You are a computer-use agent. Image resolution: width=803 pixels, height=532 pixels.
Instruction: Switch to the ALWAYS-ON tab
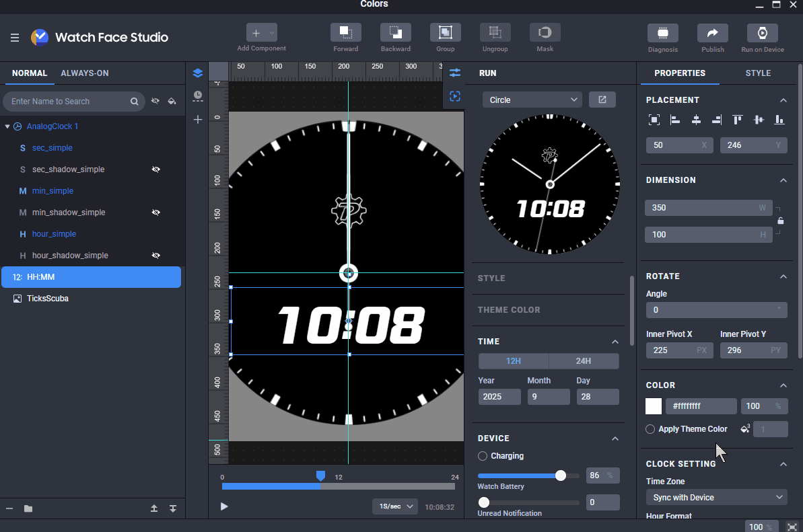tap(84, 73)
